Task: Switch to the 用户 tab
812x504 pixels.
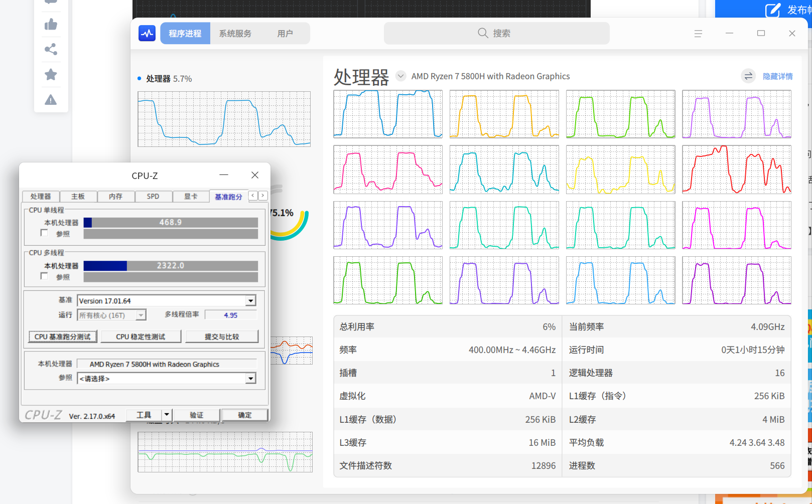Action: click(x=285, y=34)
